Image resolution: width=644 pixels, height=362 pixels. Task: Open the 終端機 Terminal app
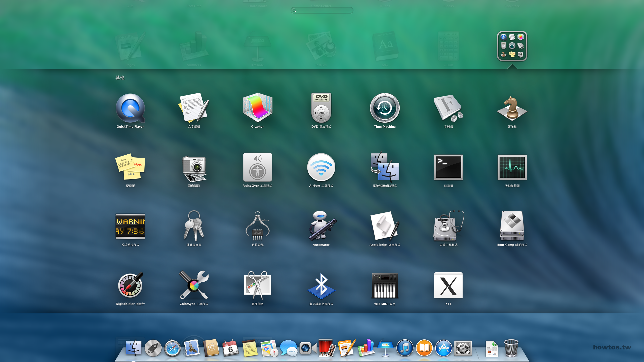449,167
